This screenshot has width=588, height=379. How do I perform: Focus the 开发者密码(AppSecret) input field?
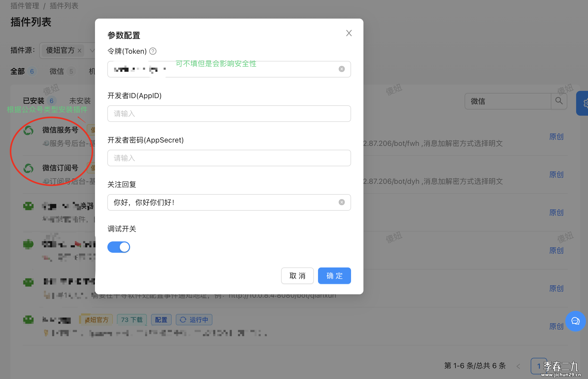tap(229, 158)
